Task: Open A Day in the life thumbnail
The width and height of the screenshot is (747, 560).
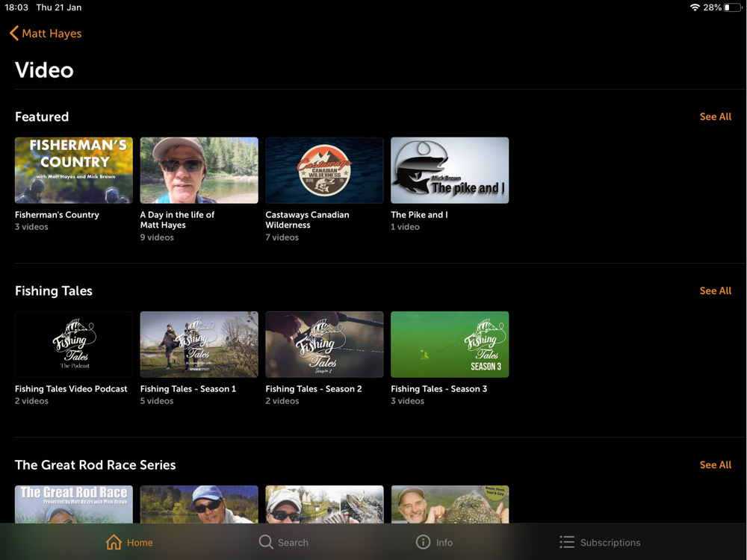Action: [x=199, y=170]
